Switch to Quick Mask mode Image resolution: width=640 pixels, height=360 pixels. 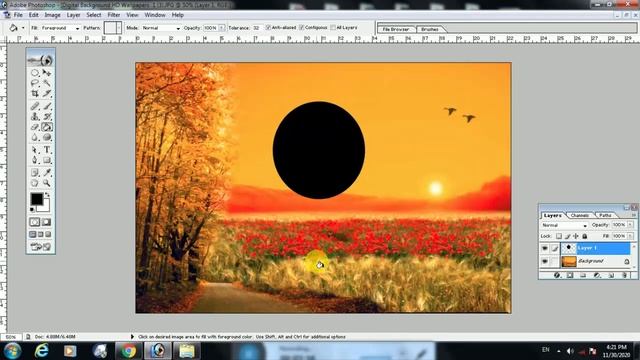(47, 222)
